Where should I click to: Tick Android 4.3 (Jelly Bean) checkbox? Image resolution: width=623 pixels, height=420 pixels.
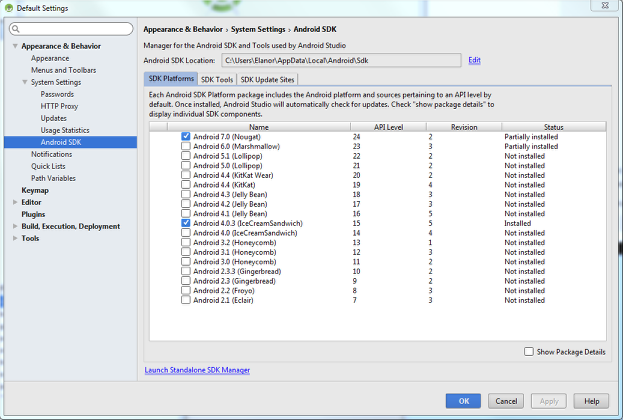(186, 194)
